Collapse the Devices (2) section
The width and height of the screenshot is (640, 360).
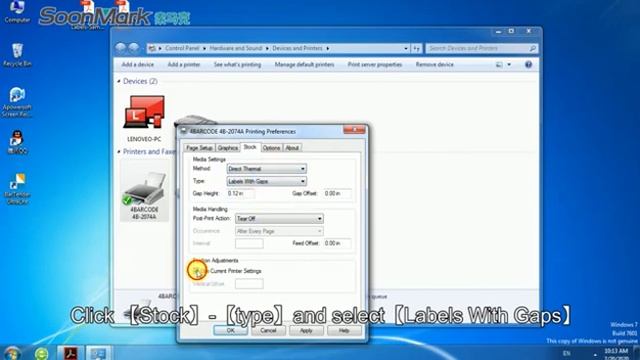pyautogui.click(x=119, y=81)
